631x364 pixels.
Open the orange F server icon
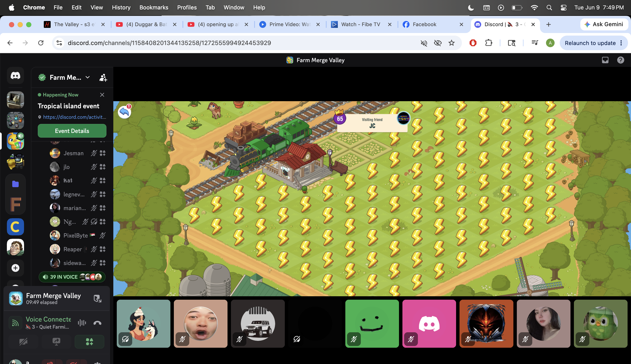click(x=15, y=205)
